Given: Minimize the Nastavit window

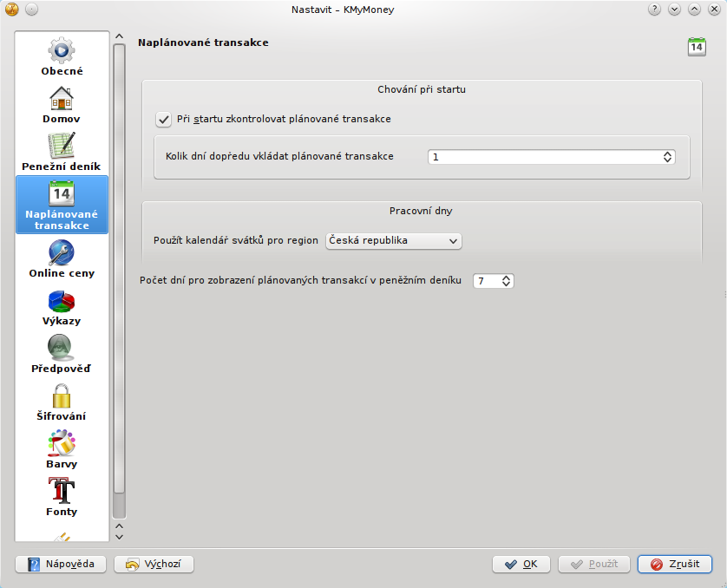Looking at the screenshot, I should pyautogui.click(x=674, y=10).
